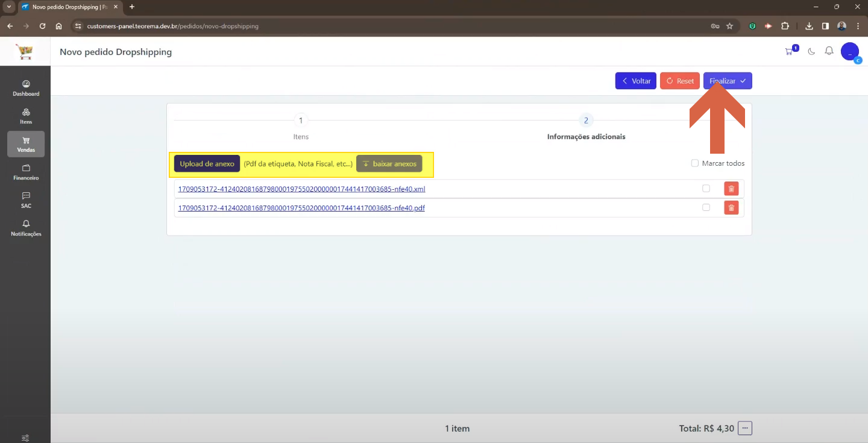
Task: Click the red Reset button
Action: (680, 81)
